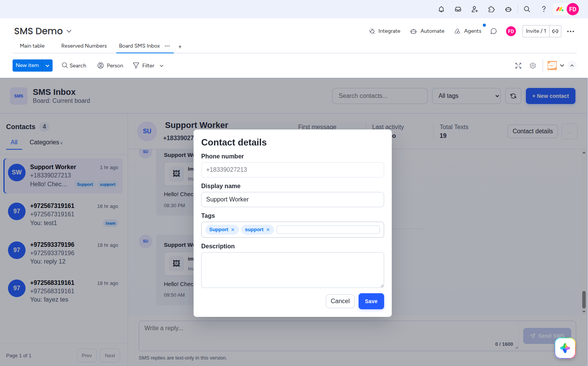Screen dimensions: 588x366
Task: Switch to the Main table tab
Action: pyautogui.click(x=32, y=46)
